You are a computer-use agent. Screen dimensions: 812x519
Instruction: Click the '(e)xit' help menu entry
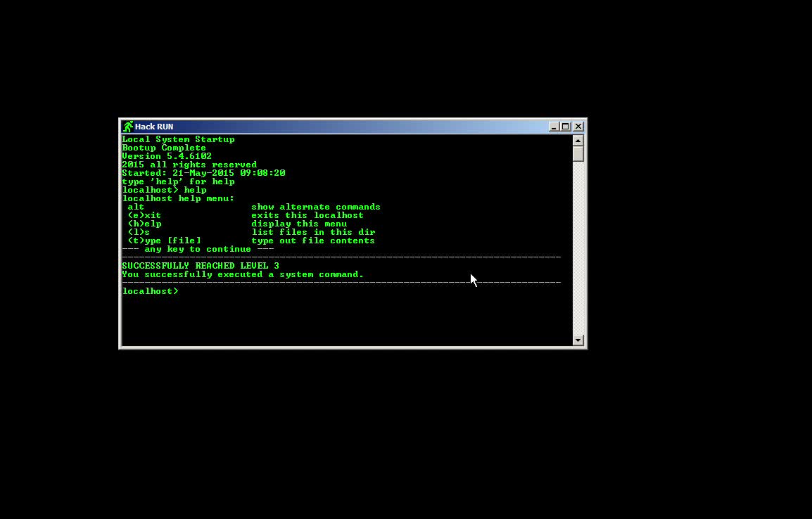[144, 215]
